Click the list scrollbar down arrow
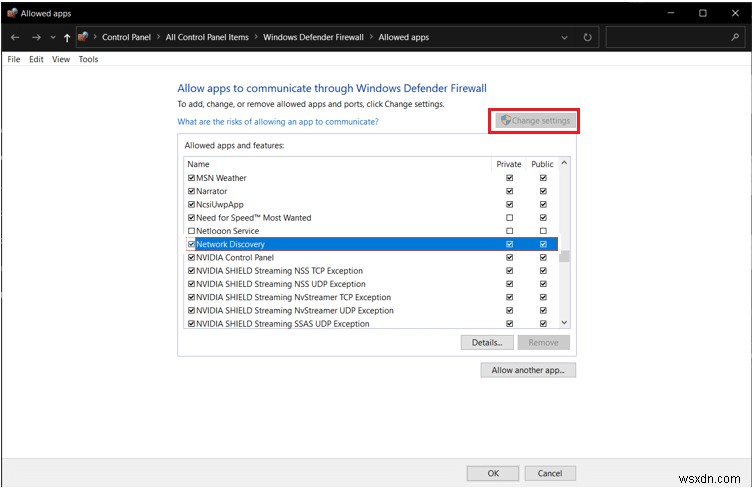The height and width of the screenshot is (489, 752). coord(564,323)
